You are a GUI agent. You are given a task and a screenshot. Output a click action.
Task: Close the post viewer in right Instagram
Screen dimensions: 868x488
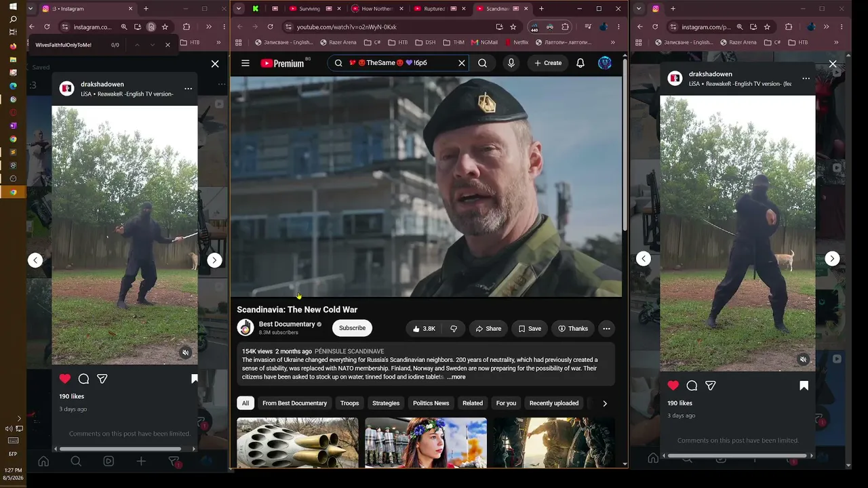click(833, 64)
